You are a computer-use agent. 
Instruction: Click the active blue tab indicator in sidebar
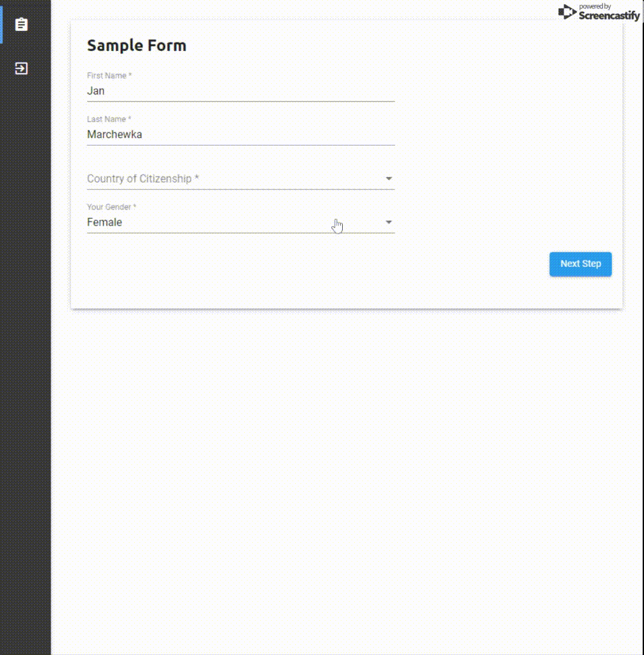(x=2, y=26)
